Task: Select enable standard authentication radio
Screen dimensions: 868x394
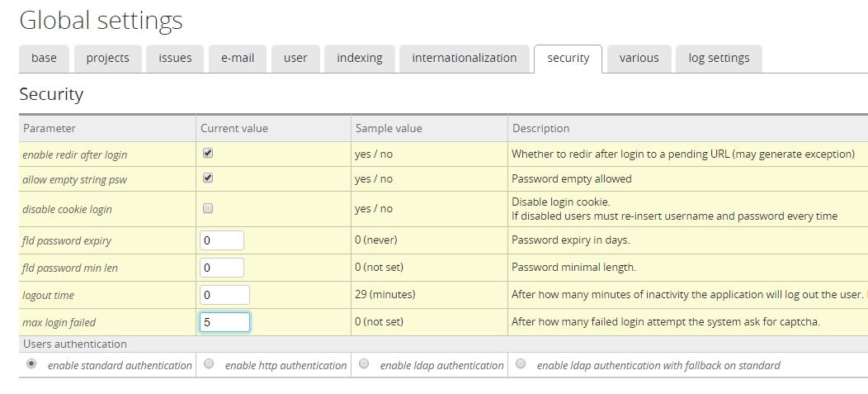Action: pyautogui.click(x=31, y=364)
